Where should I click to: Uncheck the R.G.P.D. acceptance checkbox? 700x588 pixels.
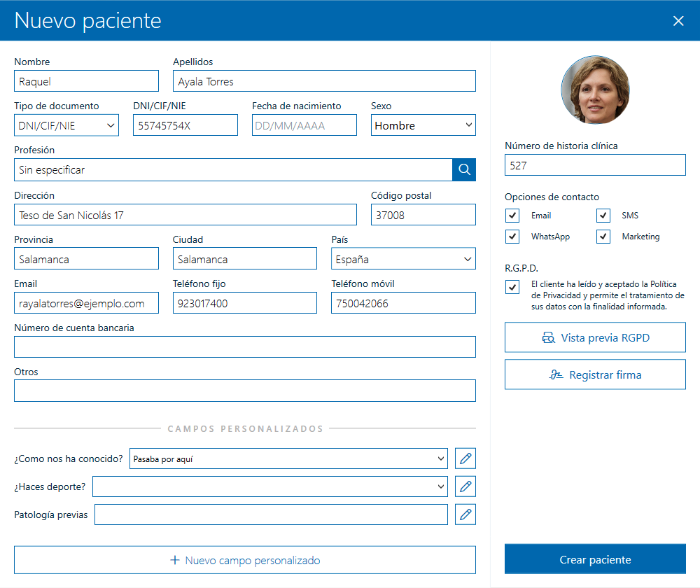point(512,286)
